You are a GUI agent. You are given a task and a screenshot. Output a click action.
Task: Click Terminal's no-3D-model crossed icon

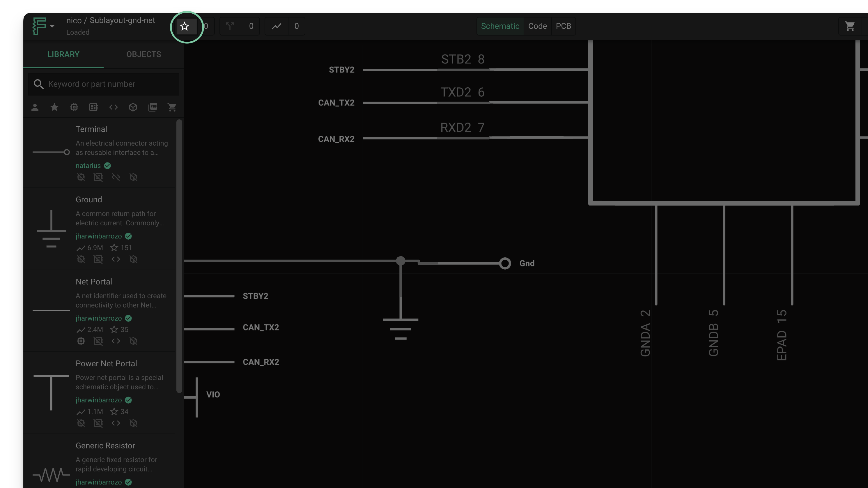[133, 177]
